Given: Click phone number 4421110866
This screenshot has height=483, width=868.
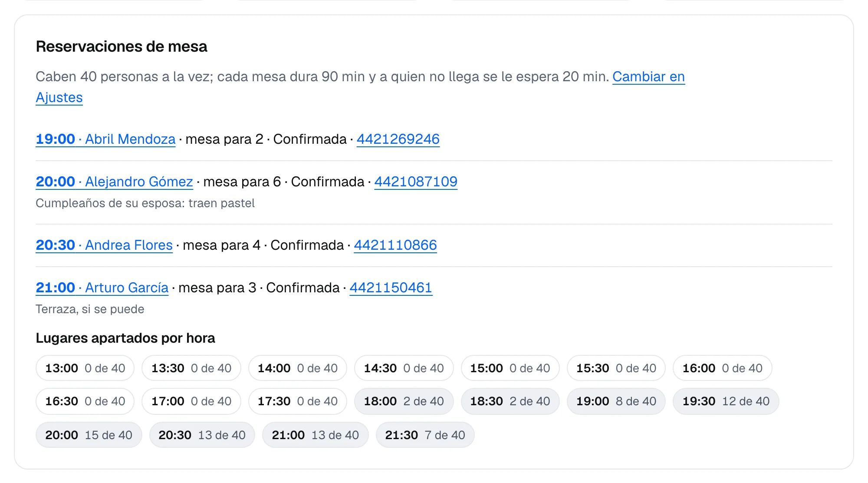Looking at the screenshot, I should (x=395, y=245).
